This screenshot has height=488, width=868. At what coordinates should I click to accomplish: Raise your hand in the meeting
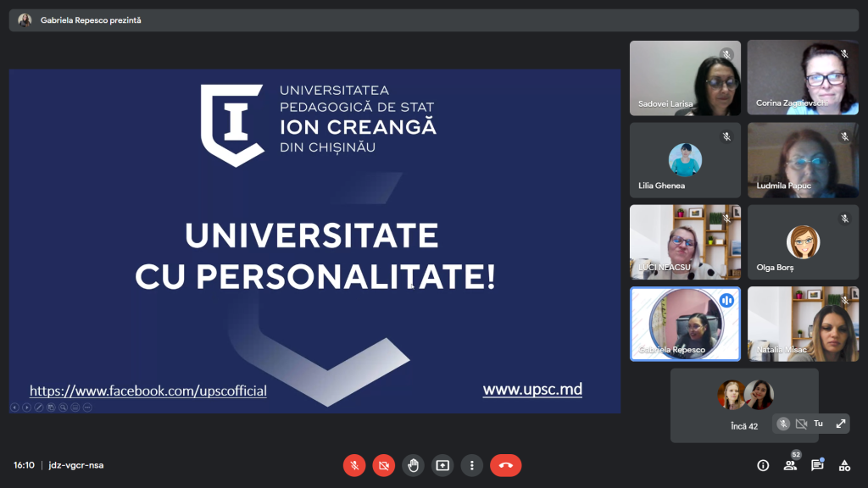[x=413, y=465]
